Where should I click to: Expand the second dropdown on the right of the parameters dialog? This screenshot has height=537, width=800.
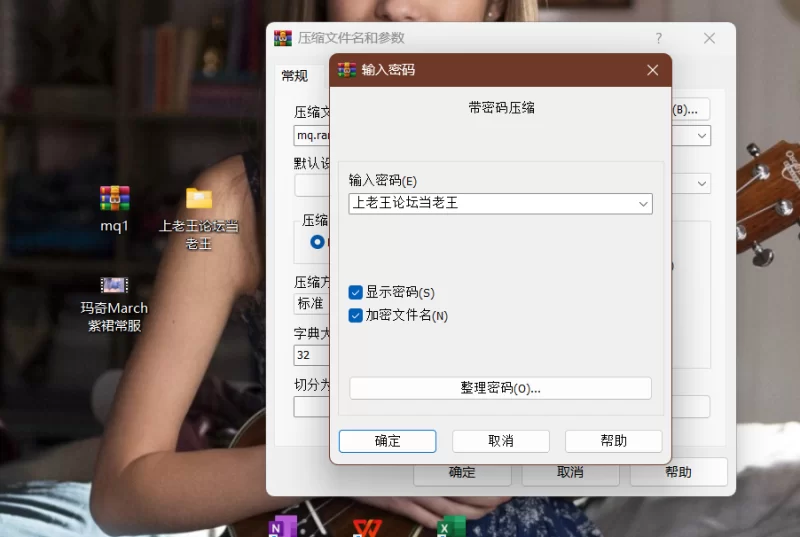(702, 184)
